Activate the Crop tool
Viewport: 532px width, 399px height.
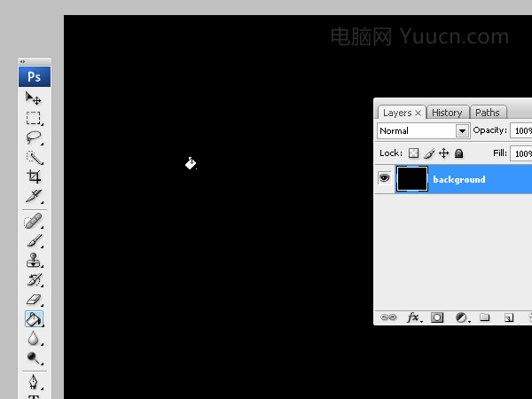34,176
